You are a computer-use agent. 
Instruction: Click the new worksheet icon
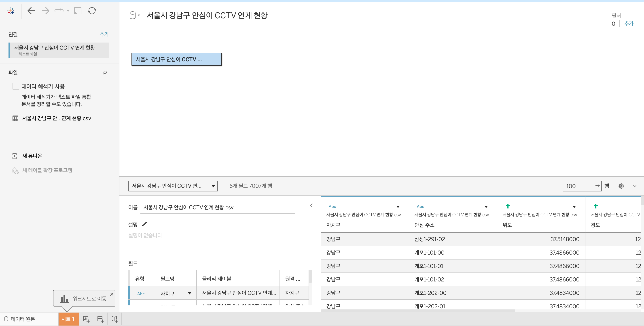pos(86,319)
